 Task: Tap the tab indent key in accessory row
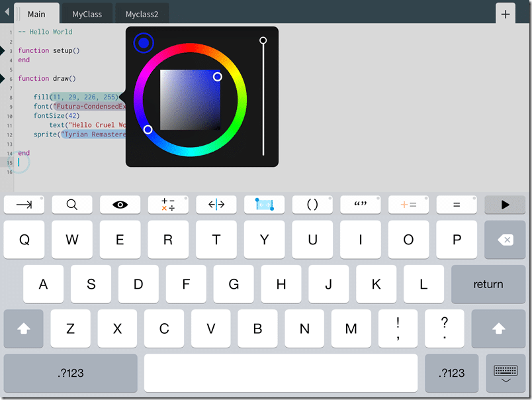click(24, 205)
